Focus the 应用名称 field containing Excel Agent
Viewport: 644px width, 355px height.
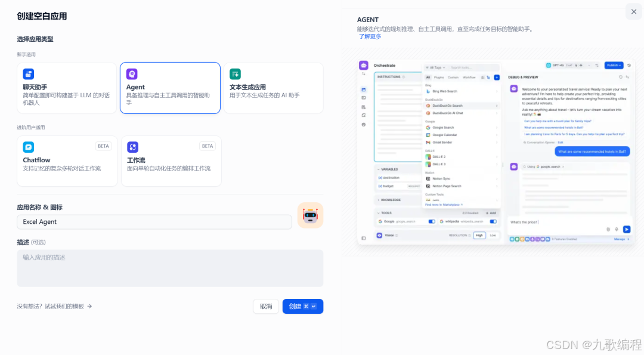point(154,222)
